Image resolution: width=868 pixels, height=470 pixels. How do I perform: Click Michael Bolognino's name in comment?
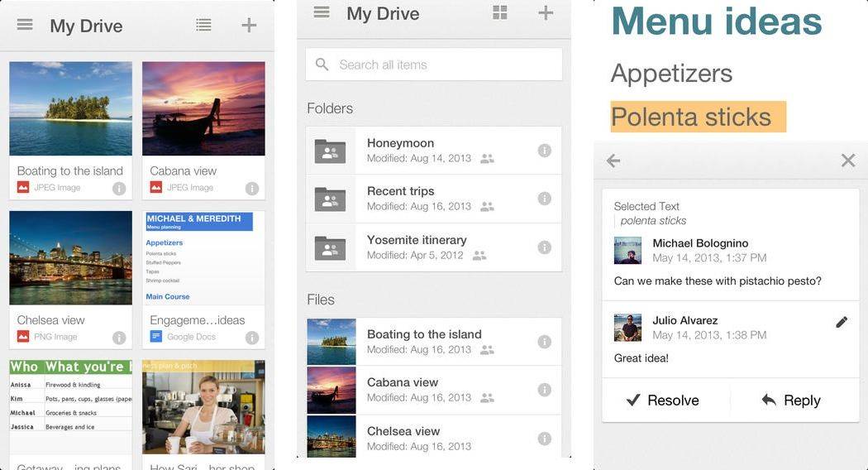point(700,243)
